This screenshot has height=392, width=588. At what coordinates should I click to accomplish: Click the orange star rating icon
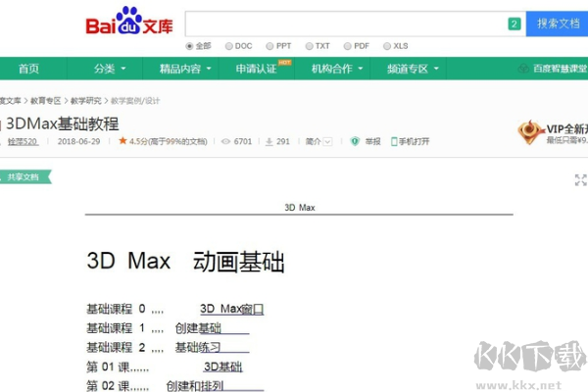pyautogui.click(x=122, y=141)
